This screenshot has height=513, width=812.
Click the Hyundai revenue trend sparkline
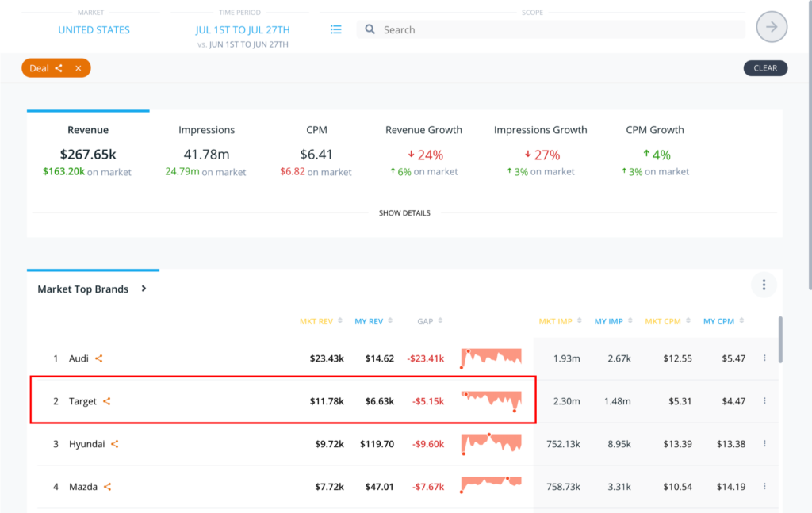tap(491, 444)
